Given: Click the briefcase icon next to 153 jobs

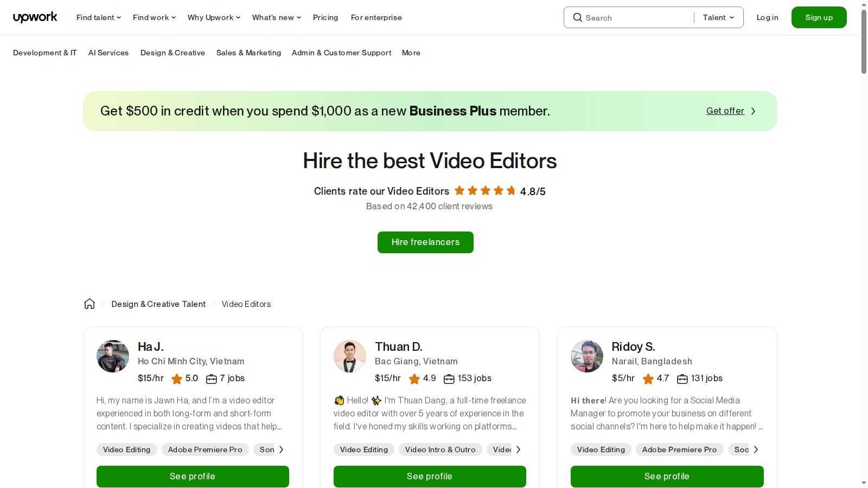Looking at the screenshot, I should point(449,379).
